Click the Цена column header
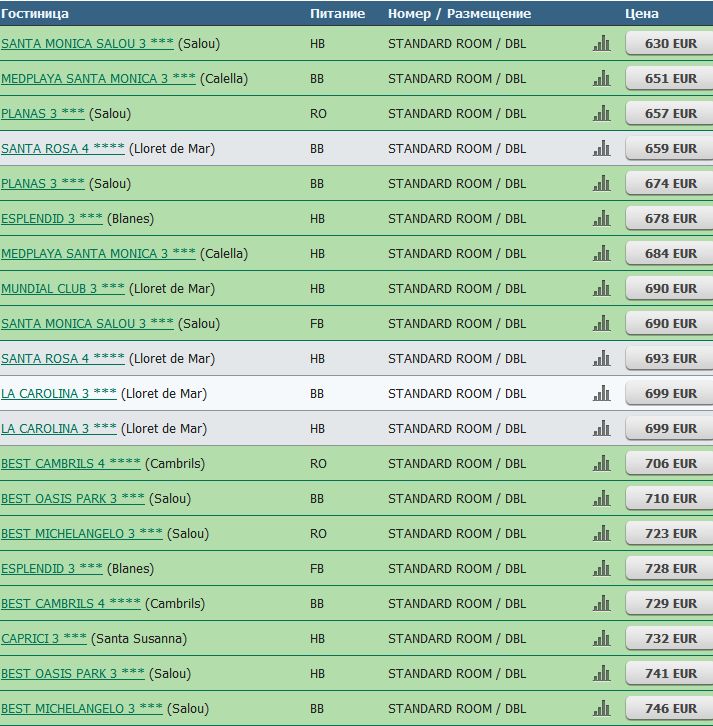The height and width of the screenshot is (726, 713). 642,13
